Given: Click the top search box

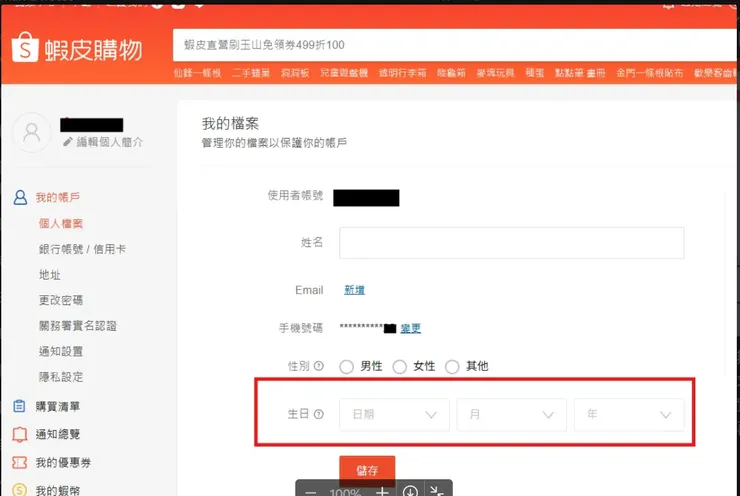Looking at the screenshot, I should click(x=456, y=45).
